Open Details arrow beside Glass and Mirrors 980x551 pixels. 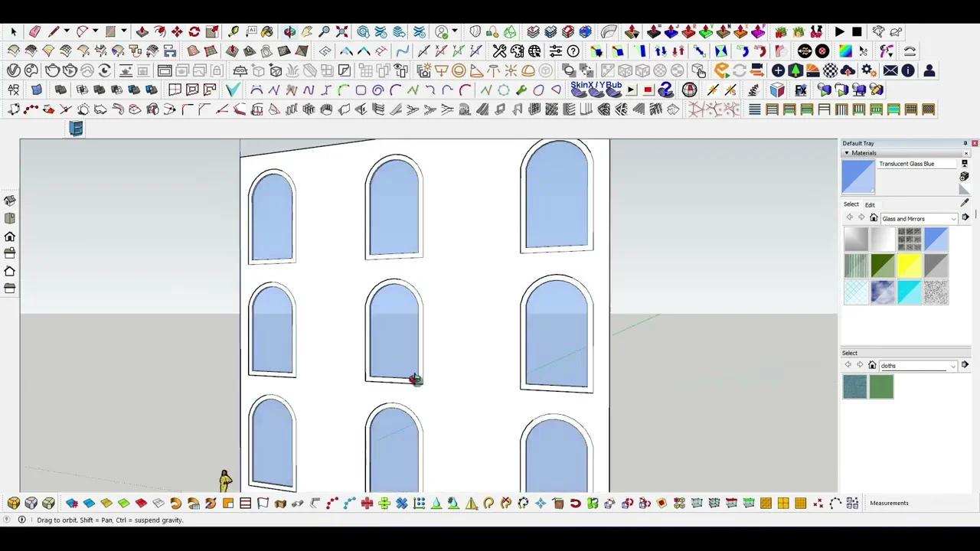965,218
